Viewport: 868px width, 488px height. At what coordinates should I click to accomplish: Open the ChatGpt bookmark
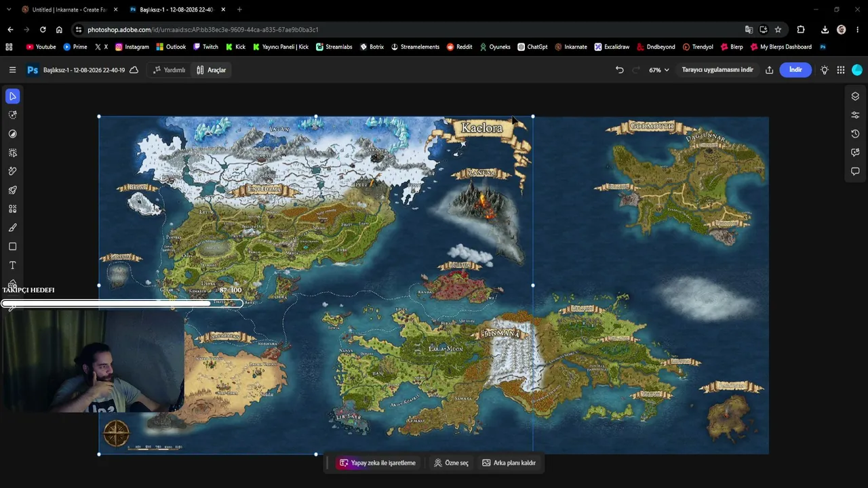coord(532,47)
